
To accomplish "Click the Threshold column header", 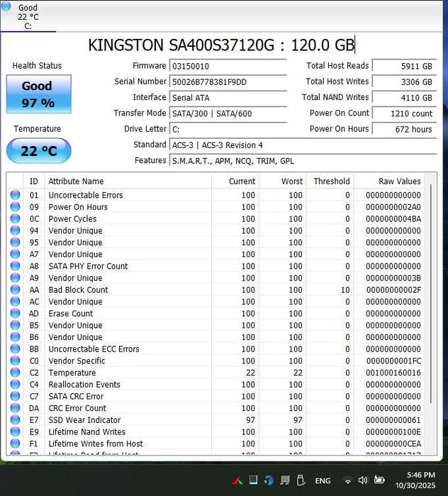I will [x=330, y=181].
